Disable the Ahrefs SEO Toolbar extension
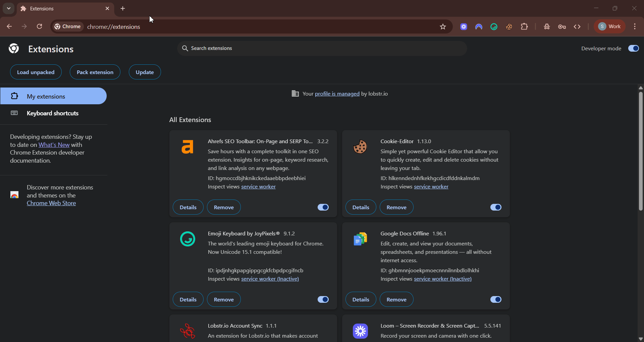 click(323, 207)
